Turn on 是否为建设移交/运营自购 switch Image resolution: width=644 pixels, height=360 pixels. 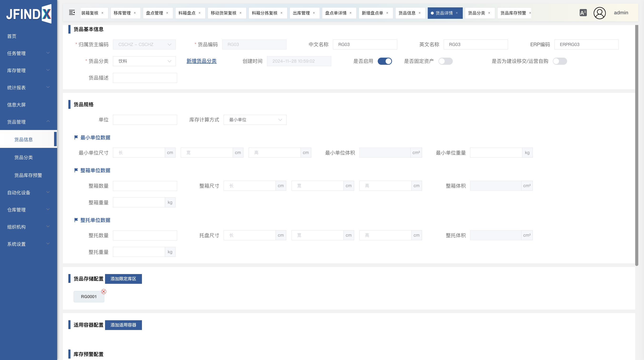click(x=560, y=61)
